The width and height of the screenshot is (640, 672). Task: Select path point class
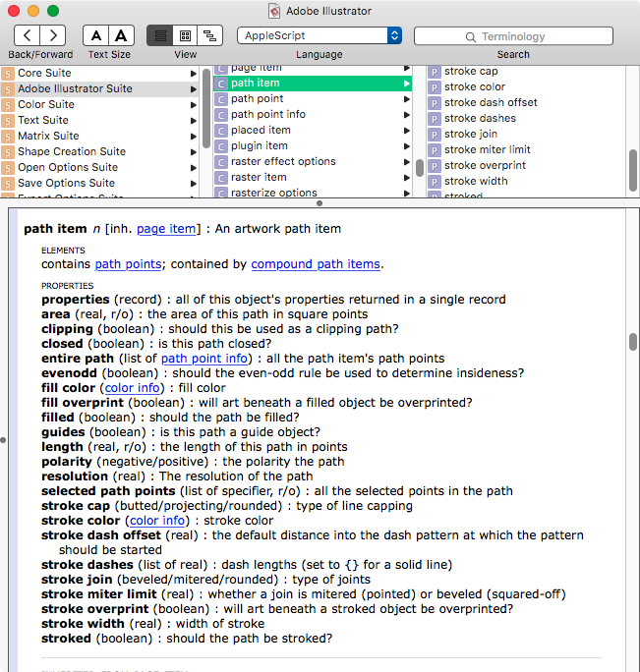click(x=313, y=99)
